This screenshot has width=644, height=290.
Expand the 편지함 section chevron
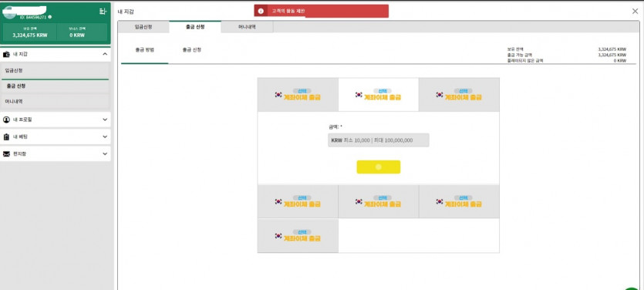point(105,154)
